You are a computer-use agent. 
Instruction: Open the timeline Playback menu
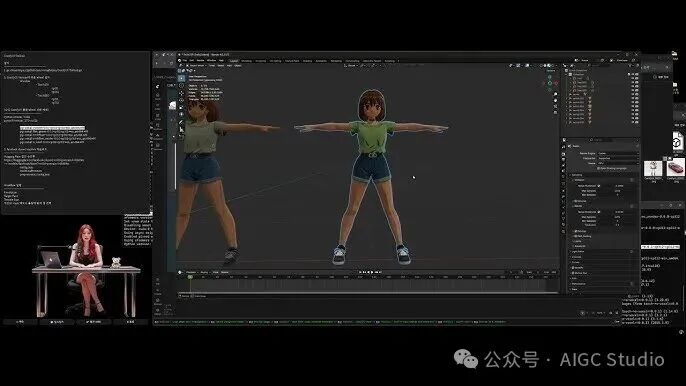point(191,272)
